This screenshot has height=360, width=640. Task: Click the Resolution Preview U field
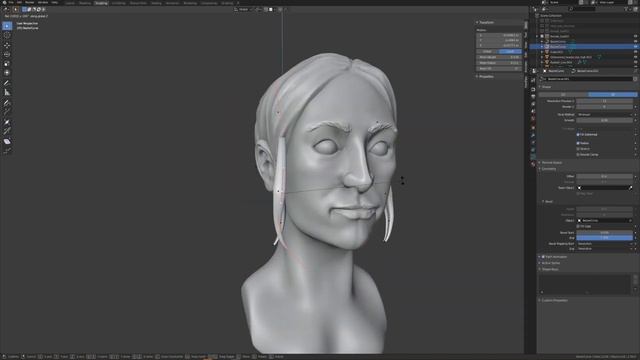click(604, 101)
